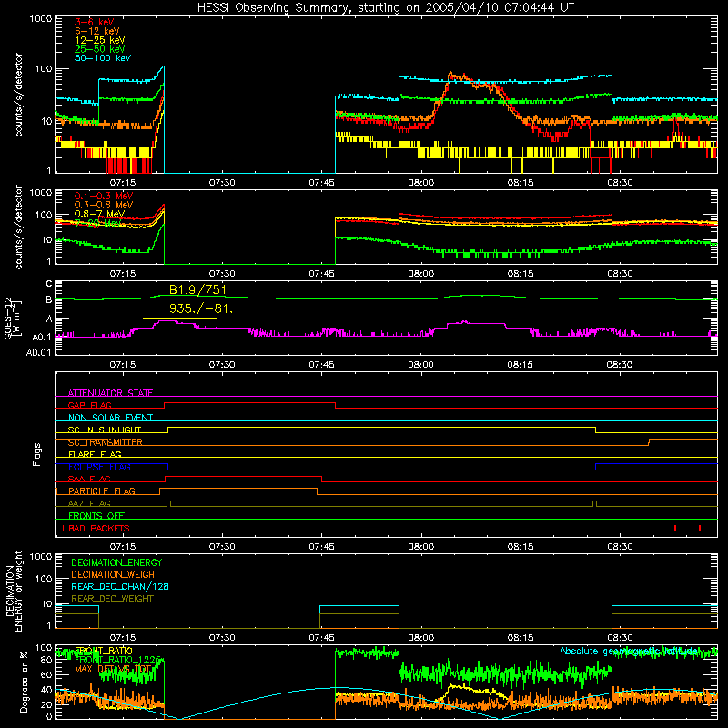Click the SC_IN_SUNLIGHT flag label
The image size is (728, 728).
pyautogui.click(x=105, y=430)
